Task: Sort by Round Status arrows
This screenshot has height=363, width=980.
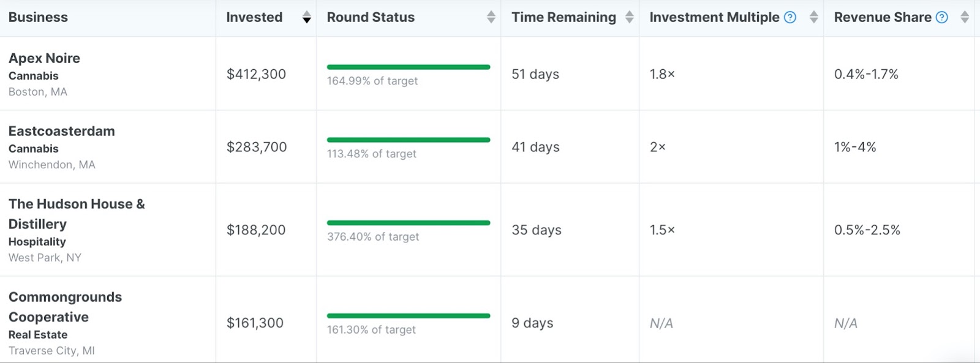Action: 491,17
